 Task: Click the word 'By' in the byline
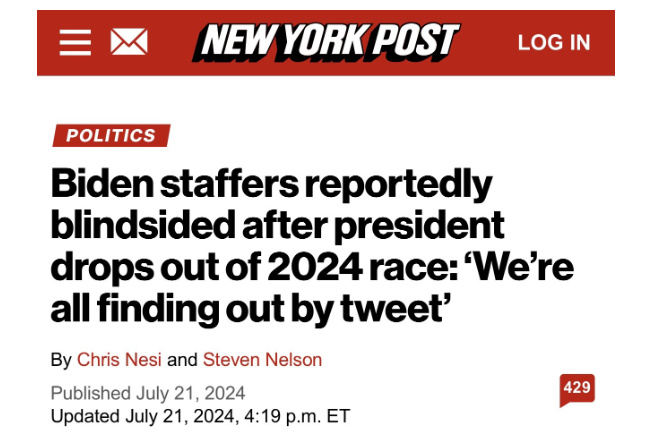click(x=60, y=360)
